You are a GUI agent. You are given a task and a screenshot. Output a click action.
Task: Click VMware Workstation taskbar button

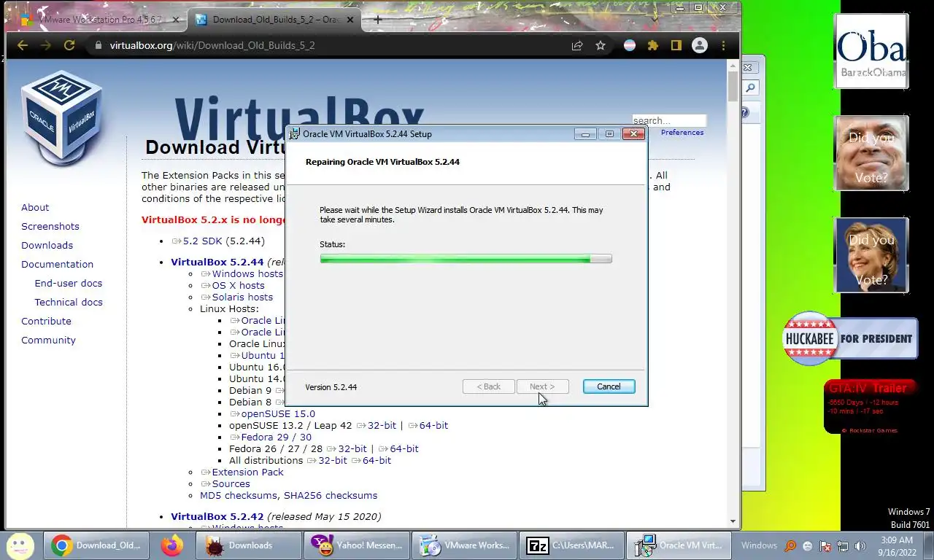[x=465, y=545]
